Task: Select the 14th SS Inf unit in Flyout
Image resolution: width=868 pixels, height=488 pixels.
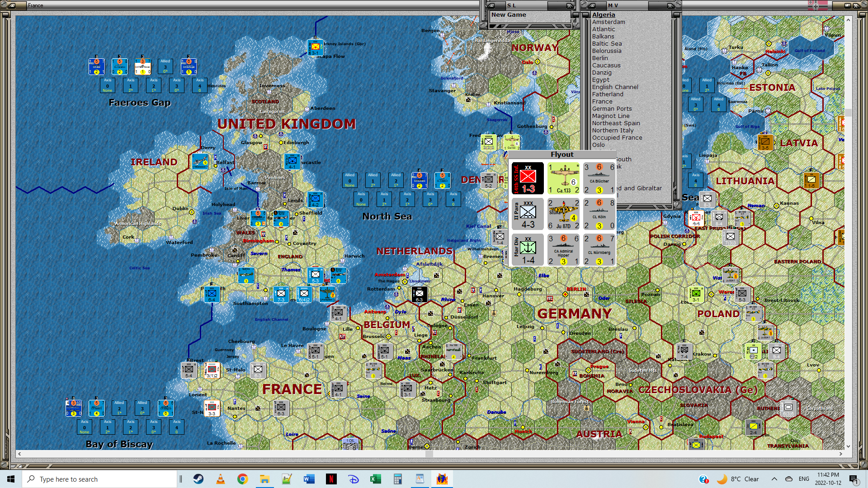Action: coord(528,178)
